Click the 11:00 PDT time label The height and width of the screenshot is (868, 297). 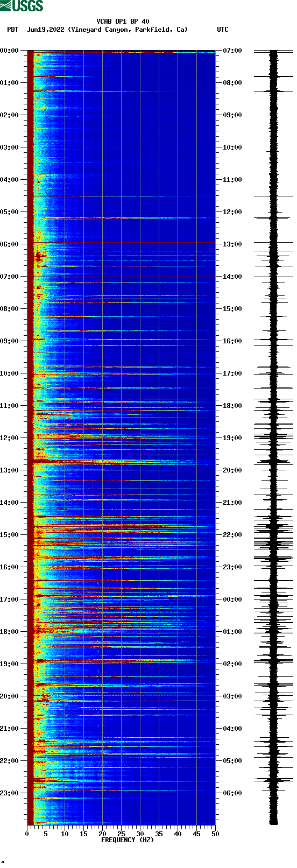tap(10, 406)
